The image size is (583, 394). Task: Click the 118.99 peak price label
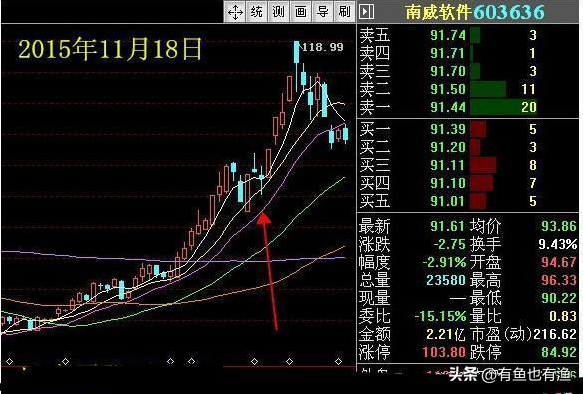(x=323, y=47)
